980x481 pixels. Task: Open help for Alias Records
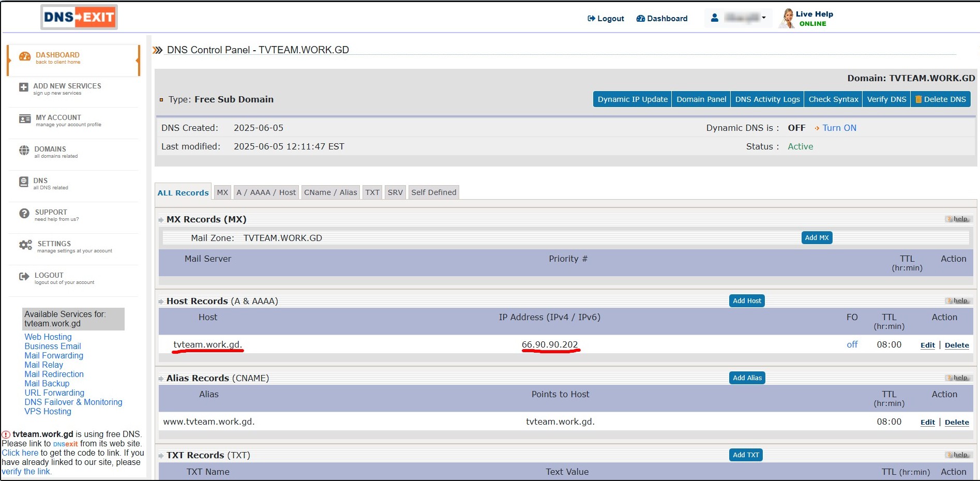[959, 378]
